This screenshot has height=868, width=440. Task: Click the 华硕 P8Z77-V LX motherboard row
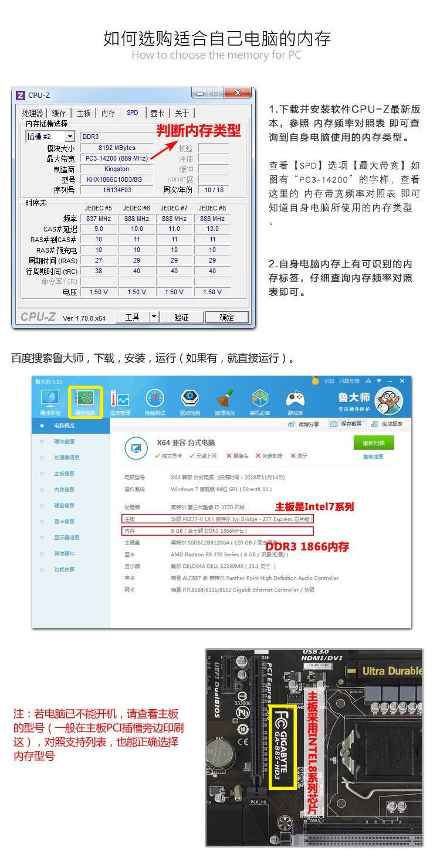[x=219, y=519]
